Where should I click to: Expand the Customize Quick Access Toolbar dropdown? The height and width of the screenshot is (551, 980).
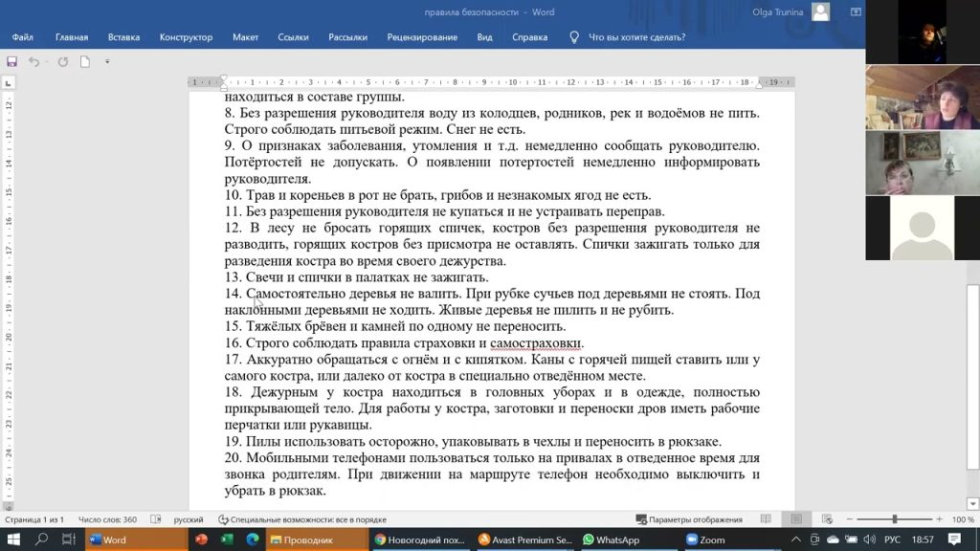[x=107, y=62]
